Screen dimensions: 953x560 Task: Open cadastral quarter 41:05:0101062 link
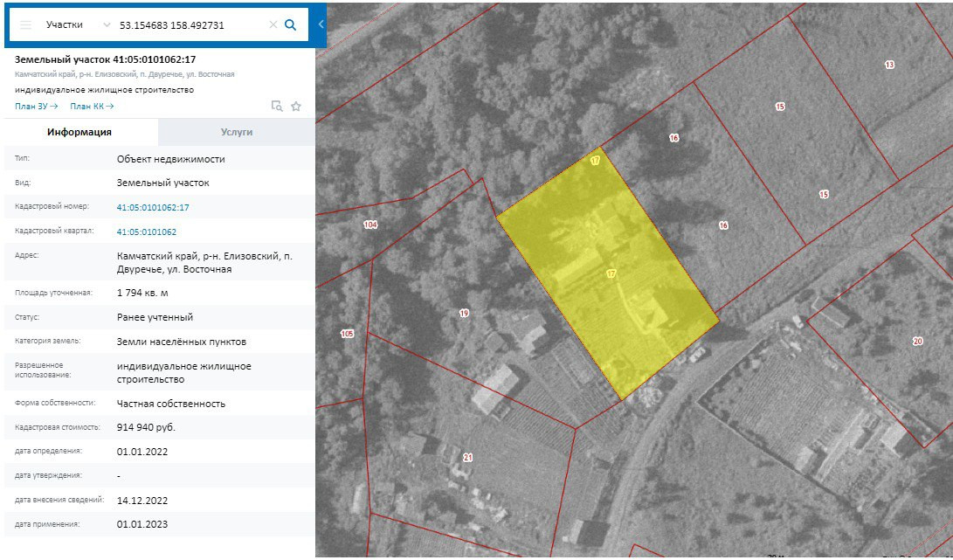(147, 232)
